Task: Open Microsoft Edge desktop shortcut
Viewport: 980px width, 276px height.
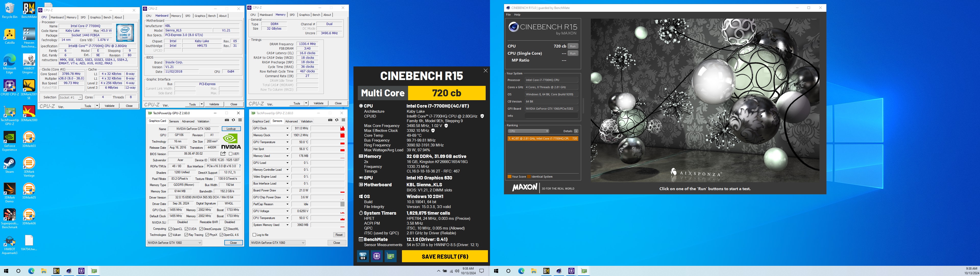Action: pyautogui.click(x=9, y=64)
